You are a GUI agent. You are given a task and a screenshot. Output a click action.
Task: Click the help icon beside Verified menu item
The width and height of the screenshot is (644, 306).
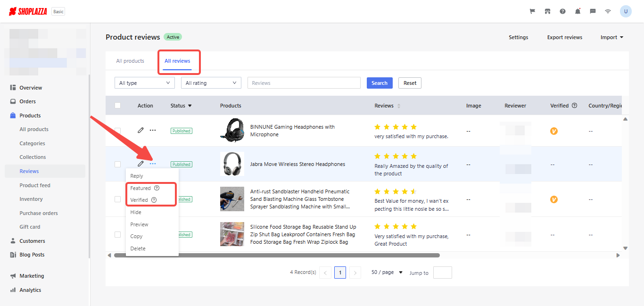pos(154,200)
